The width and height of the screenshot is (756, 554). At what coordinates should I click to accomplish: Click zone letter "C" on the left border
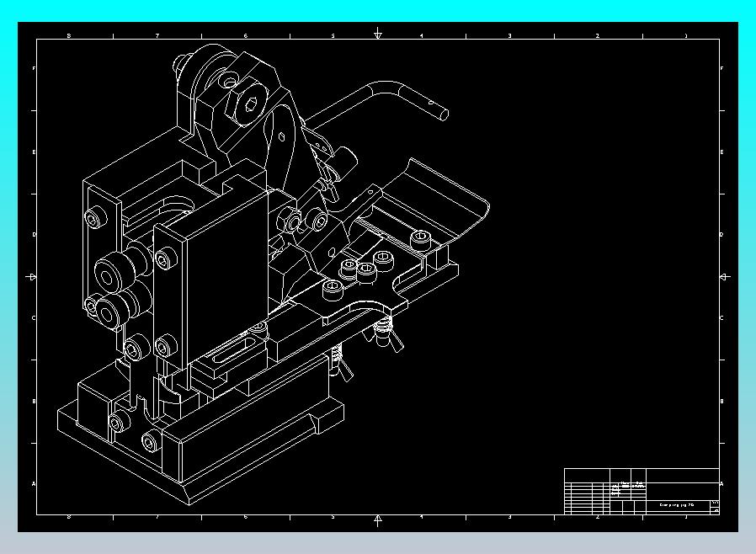(34, 317)
